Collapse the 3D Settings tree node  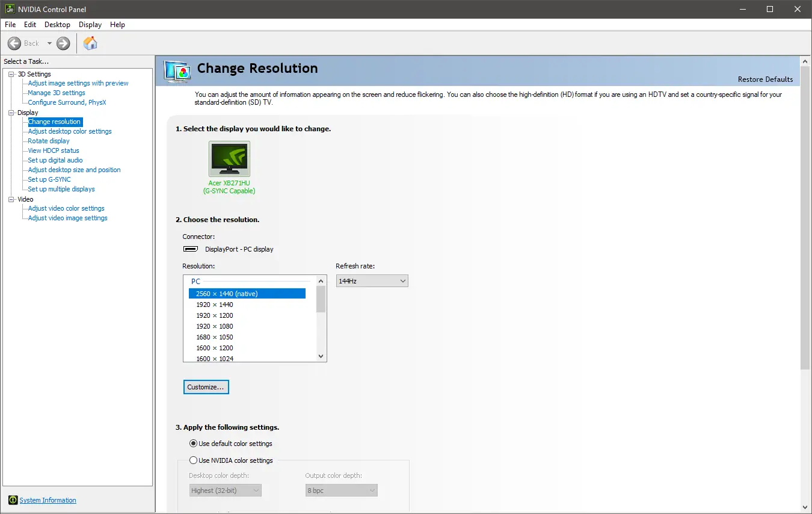point(11,74)
